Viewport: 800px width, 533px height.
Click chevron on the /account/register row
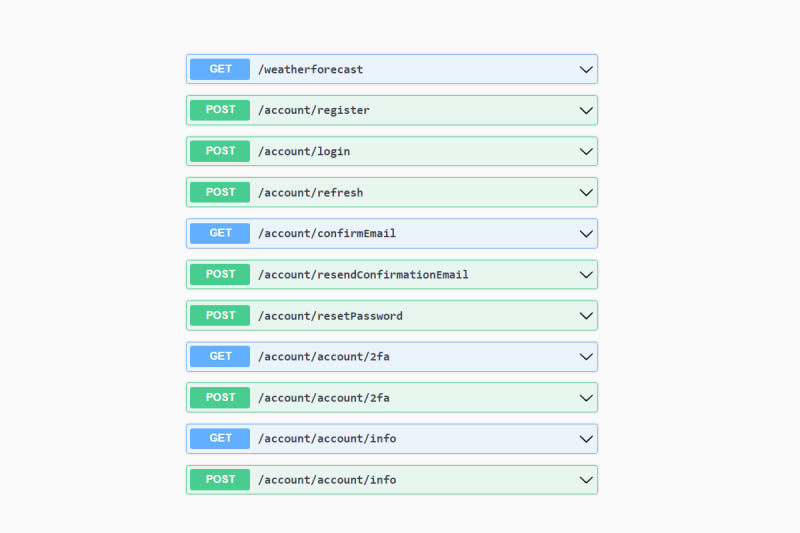pos(586,110)
